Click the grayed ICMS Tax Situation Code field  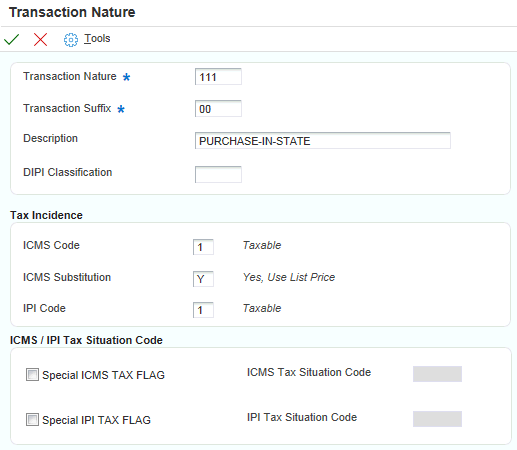[437, 374]
